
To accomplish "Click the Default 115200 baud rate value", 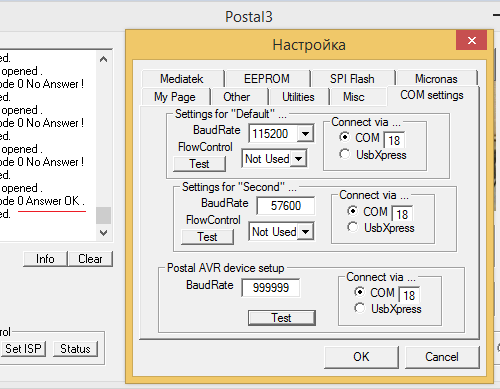I will pos(270,134).
